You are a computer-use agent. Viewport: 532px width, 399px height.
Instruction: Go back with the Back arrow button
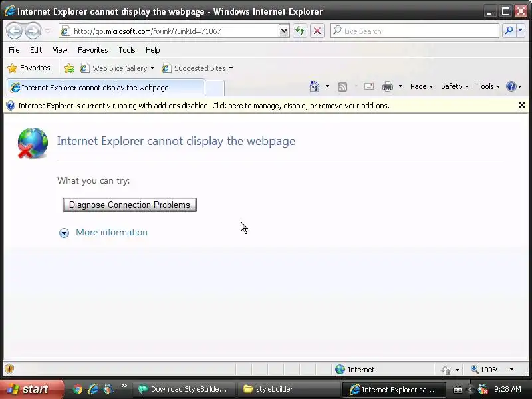14,31
